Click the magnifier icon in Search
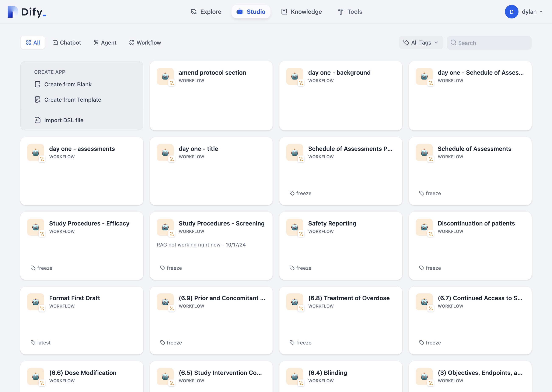This screenshot has height=392, width=552. pyautogui.click(x=453, y=42)
